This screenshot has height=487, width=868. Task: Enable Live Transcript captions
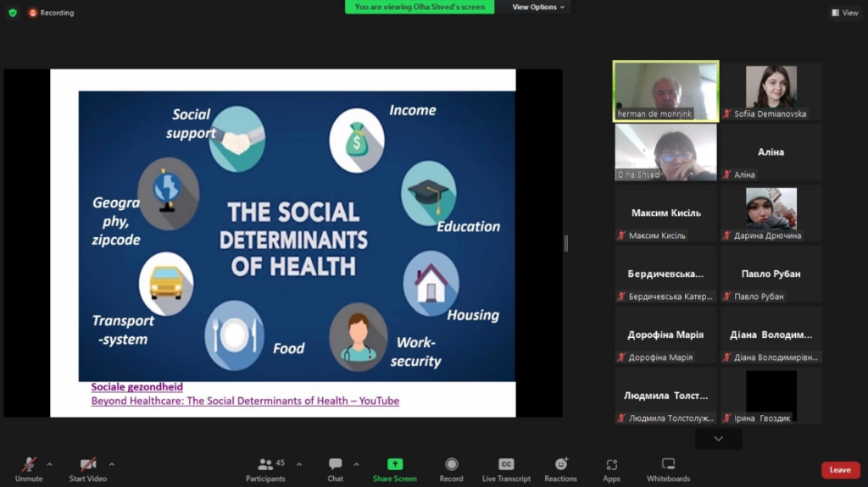[506, 464]
